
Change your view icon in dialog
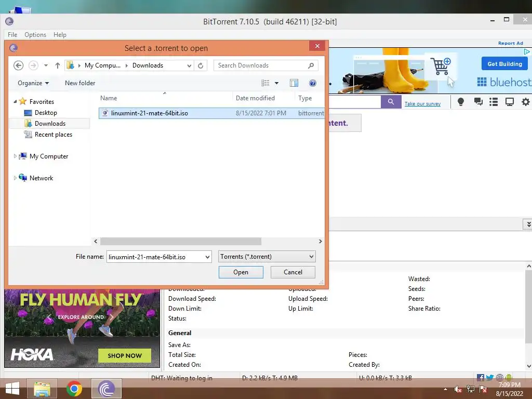click(x=265, y=83)
